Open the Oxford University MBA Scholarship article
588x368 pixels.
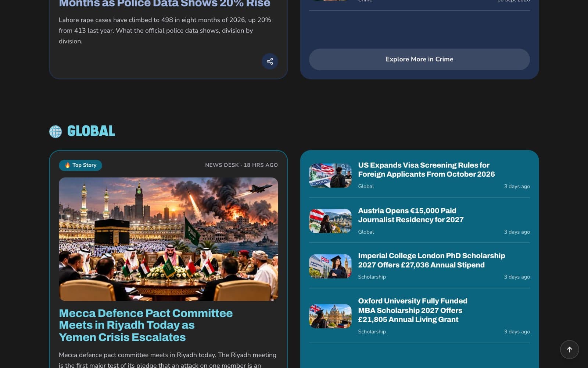pyautogui.click(x=413, y=310)
